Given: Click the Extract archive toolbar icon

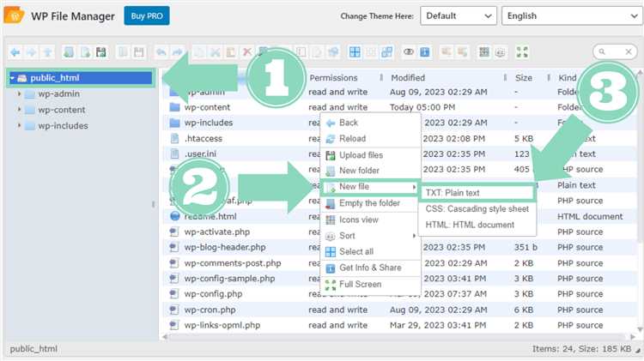Looking at the screenshot, I should [446, 52].
